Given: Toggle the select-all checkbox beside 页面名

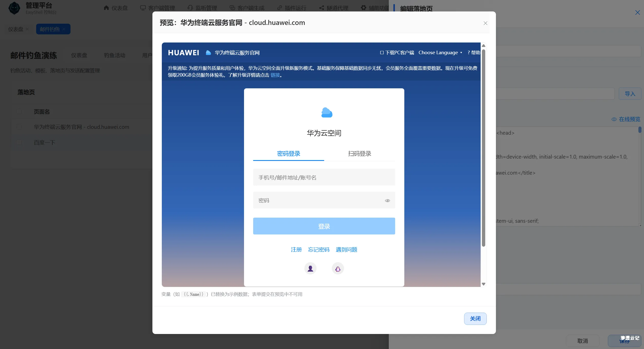Looking at the screenshot, I should (19, 111).
